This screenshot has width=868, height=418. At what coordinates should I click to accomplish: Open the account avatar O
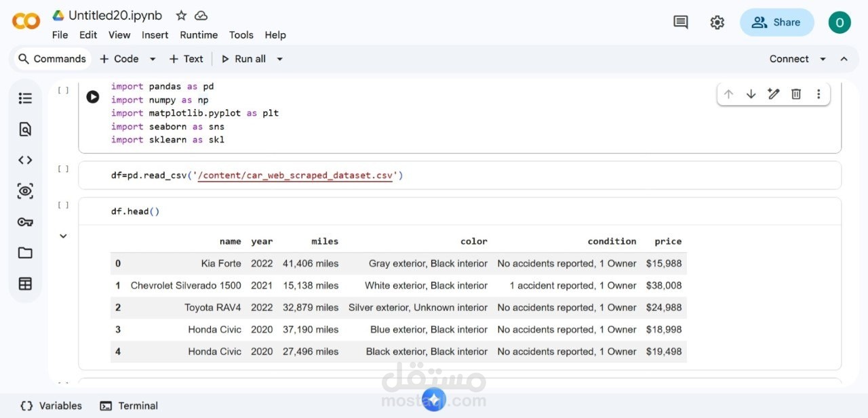click(840, 22)
